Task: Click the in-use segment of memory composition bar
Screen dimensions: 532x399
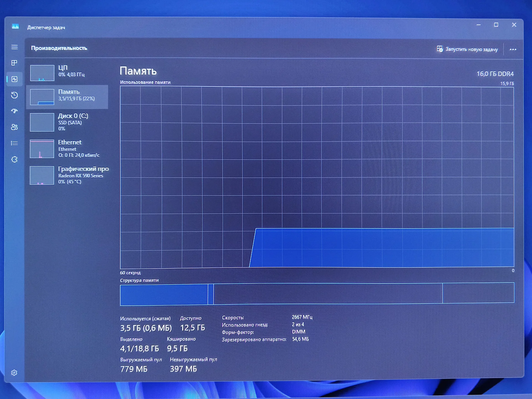Action: (164, 295)
